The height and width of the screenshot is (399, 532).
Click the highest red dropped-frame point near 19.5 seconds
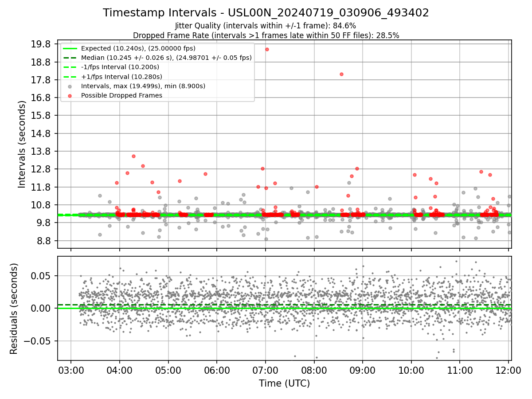pyautogui.click(x=267, y=49)
